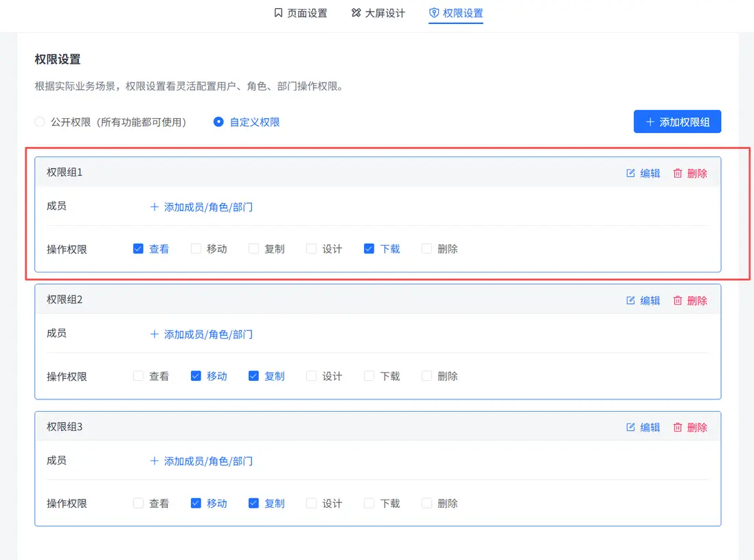Uncheck 复制 in 权限组2
The width and height of the screenshot is (754, 560).
(253, 376)
